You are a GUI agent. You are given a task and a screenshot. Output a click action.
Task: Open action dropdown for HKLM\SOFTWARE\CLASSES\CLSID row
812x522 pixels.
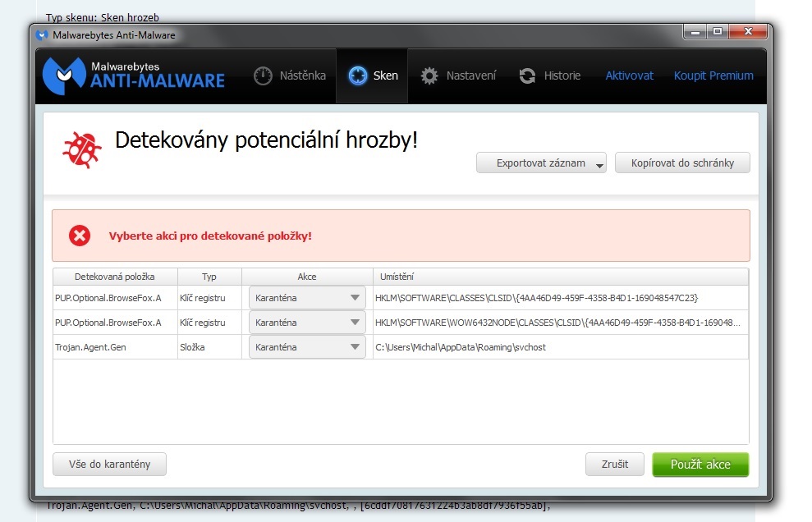coord(307,298)
